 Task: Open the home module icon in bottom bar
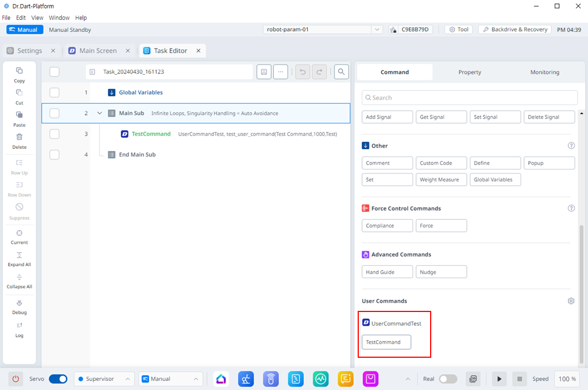[221, 379]
